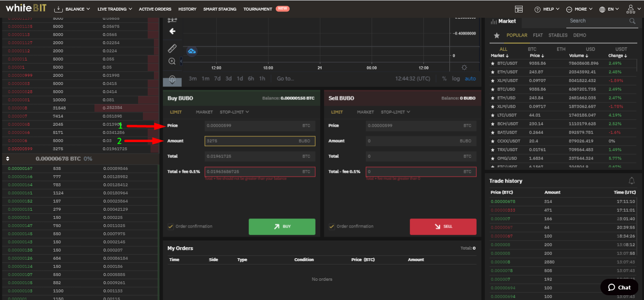The width and height of the screenshot is (644, 300).
Task: Click the chart back arrow icon
Action: 173,31
